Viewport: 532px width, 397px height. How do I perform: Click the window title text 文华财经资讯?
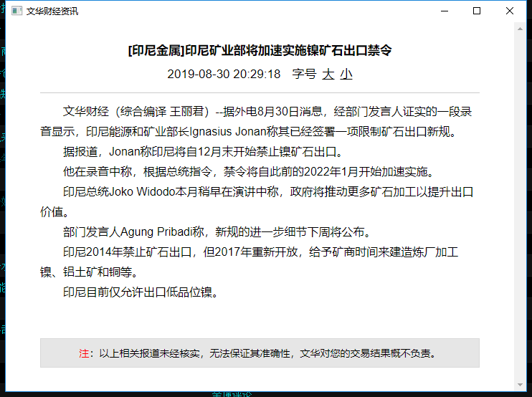tap(52, 11)
